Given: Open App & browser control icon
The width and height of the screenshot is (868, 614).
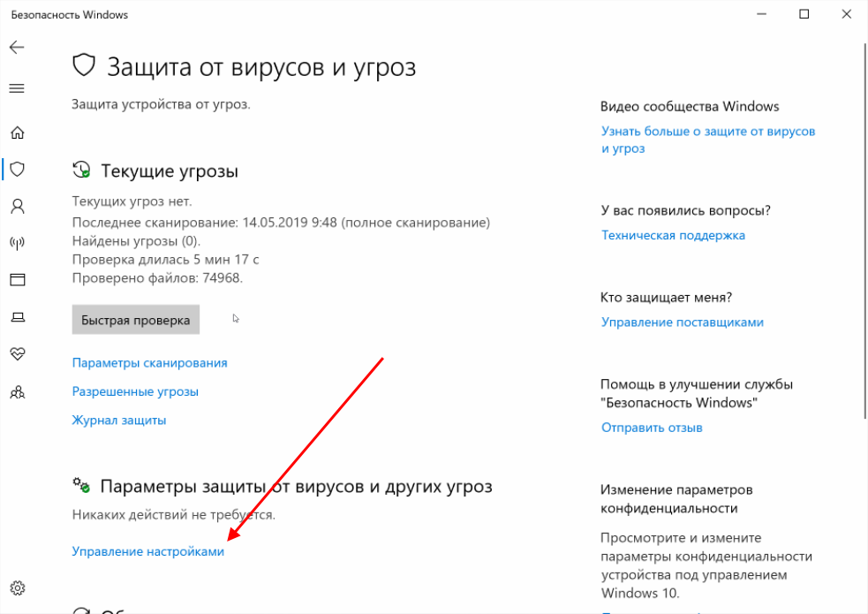Looking at the screenshot, I should (17, 279).
